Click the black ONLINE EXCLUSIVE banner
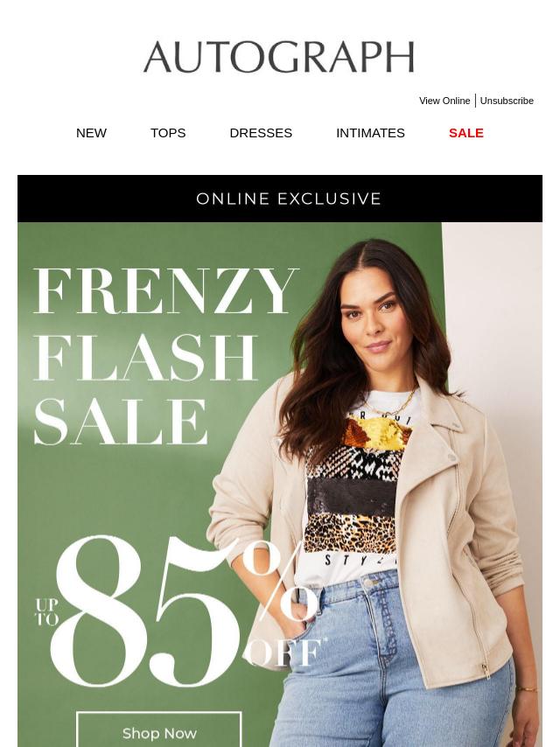560x747 pixels. [x=280, y=199]
